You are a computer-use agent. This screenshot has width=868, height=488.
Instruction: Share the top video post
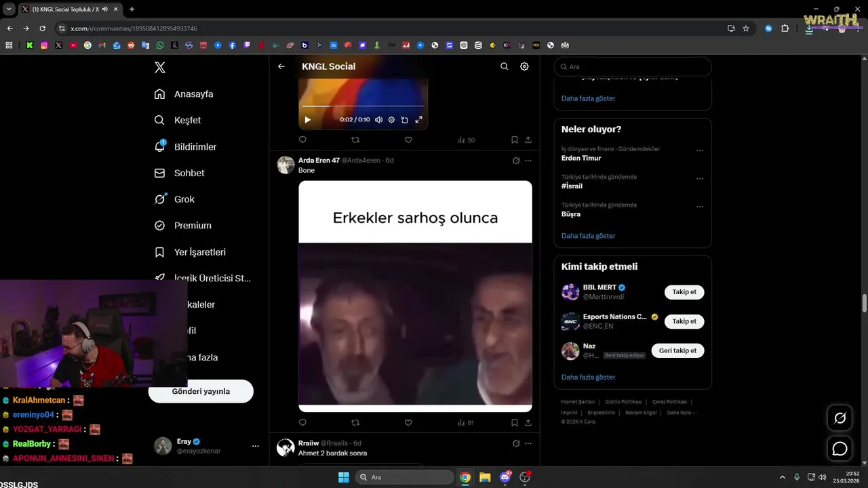[528, 140]
